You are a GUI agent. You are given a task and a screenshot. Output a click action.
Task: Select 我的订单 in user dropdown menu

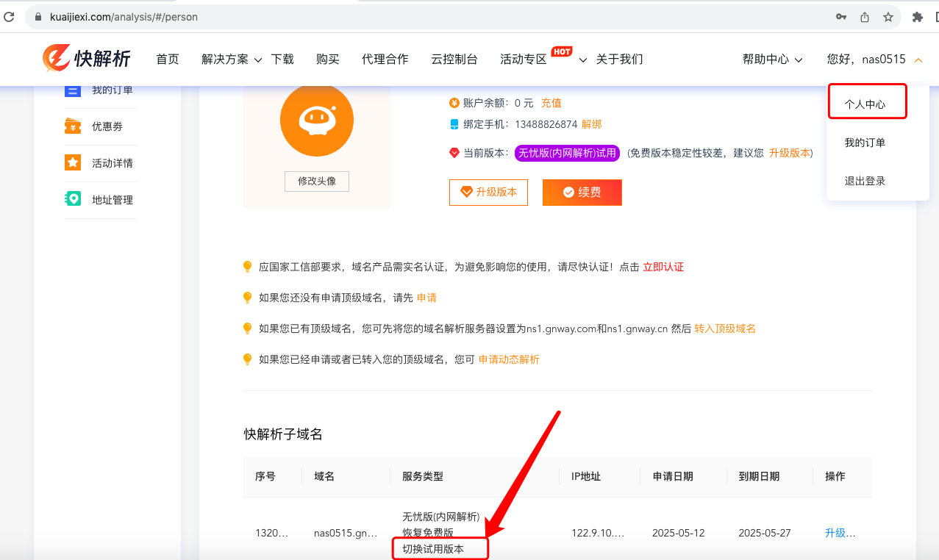tap(865, 143)
